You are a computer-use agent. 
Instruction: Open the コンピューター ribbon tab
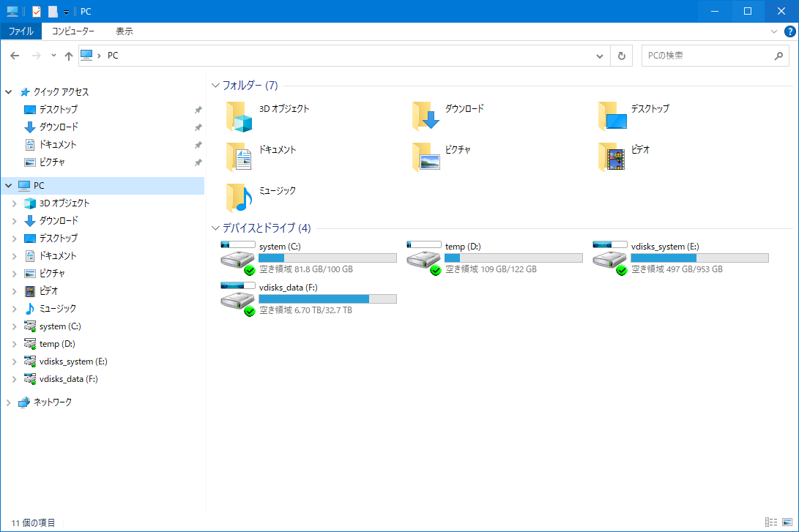[x=73, y=31]
